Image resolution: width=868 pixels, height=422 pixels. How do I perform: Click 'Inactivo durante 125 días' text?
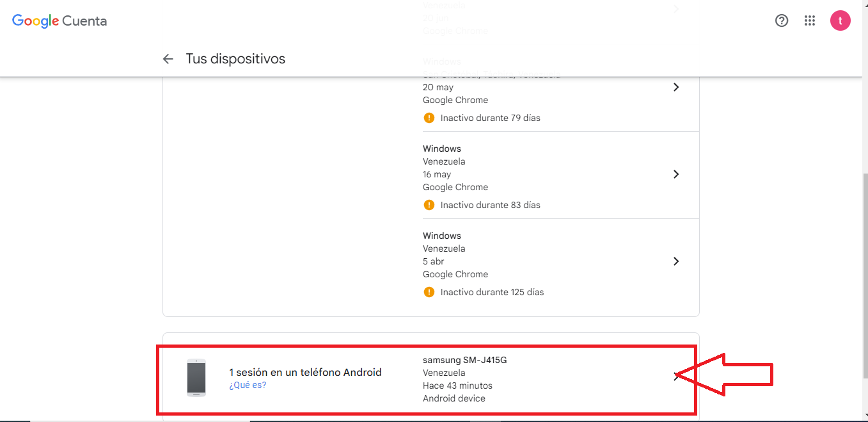(x=493, y=292)
